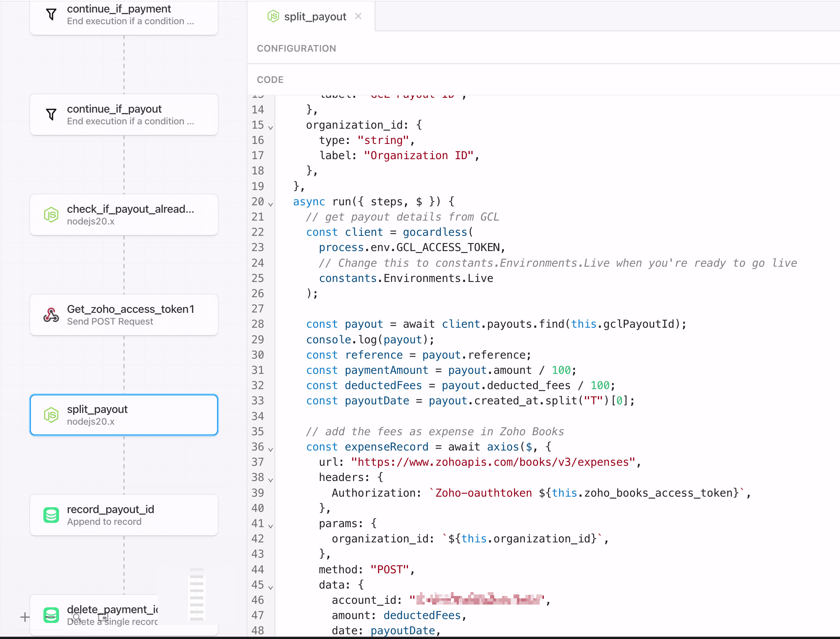840x639 pixels.
Task: Collapse the expenseRecord axios call at line 36
Action: point(271,449)
